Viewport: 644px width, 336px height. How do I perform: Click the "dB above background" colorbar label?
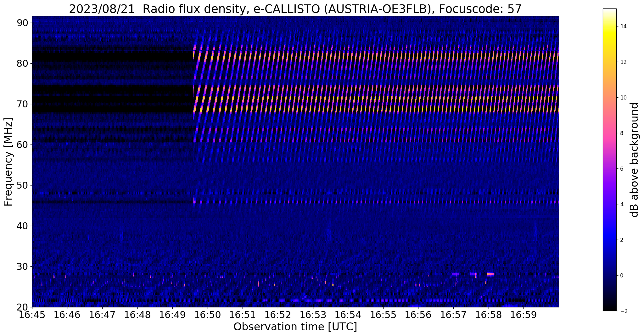point(634,160)
